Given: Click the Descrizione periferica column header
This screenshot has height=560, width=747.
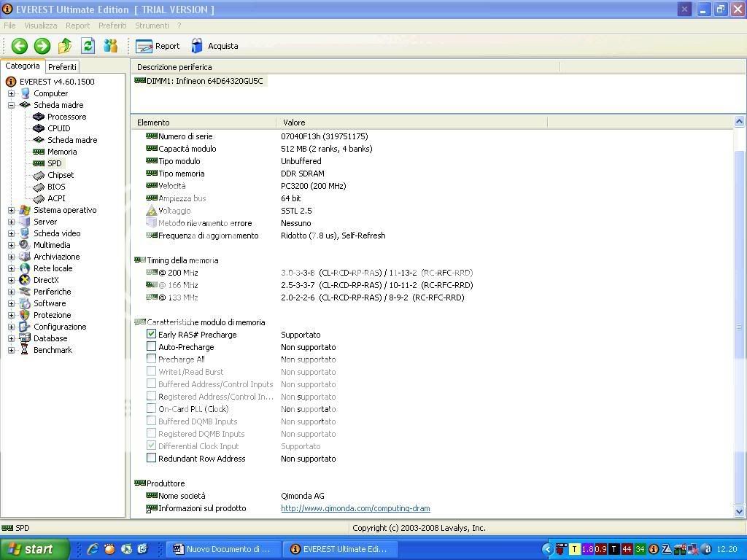Looking at the screenshot, I should (x=345, y=67).
